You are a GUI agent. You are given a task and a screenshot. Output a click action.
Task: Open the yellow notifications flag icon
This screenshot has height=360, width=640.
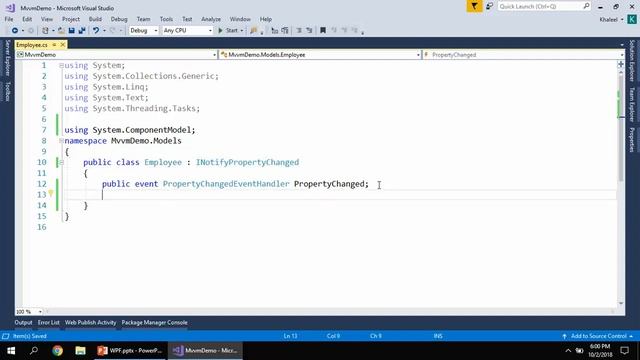474,6
